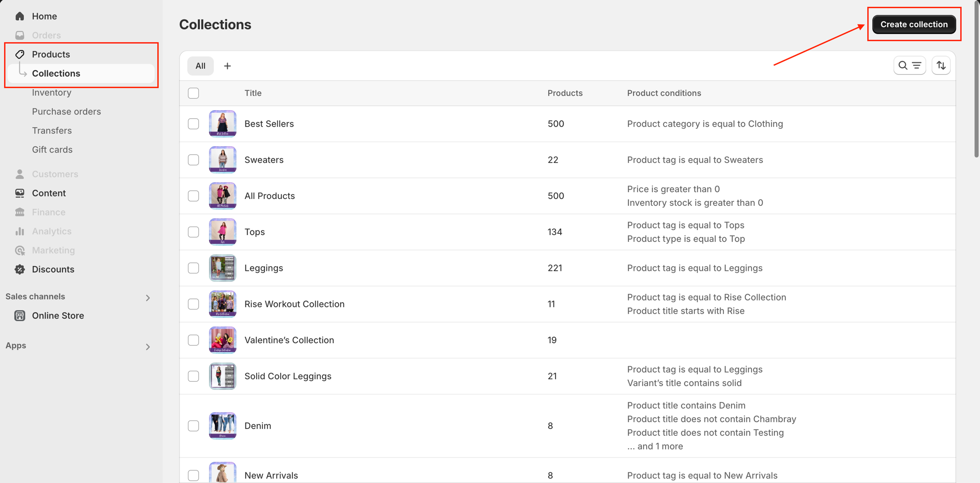This screenshot has height=483, width=980.
Task: Click the plus icon beside All tab
Action: [227, 66]
